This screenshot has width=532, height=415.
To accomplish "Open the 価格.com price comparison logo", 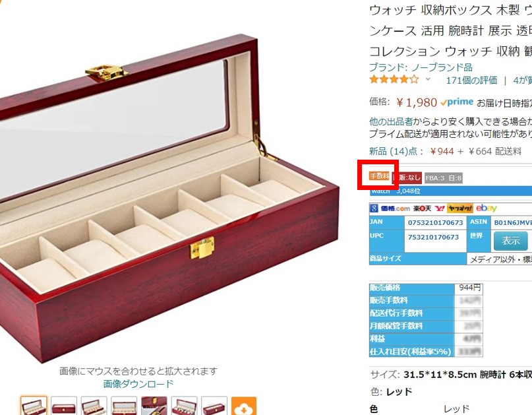I will [396, 208].
